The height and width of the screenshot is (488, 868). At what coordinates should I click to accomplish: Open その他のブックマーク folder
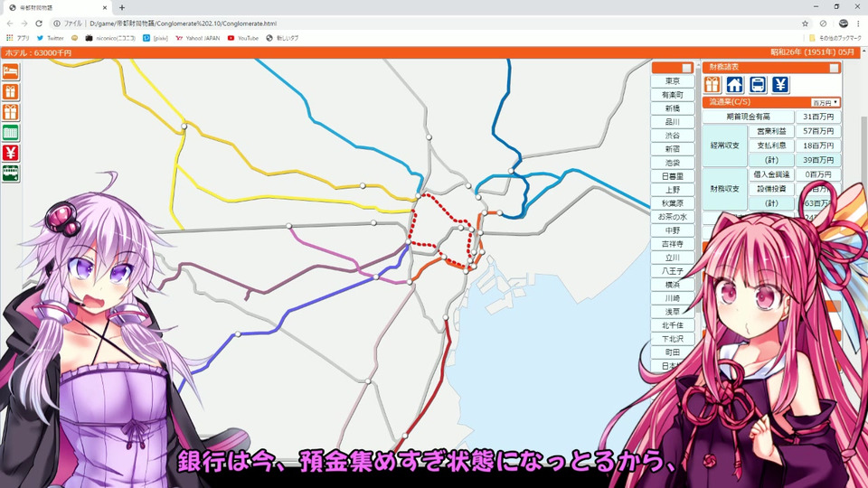[x=835, y=38]
